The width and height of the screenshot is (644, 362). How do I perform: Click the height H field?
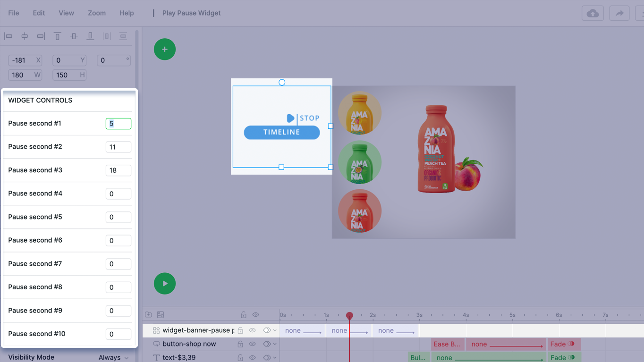pos(69,75)
